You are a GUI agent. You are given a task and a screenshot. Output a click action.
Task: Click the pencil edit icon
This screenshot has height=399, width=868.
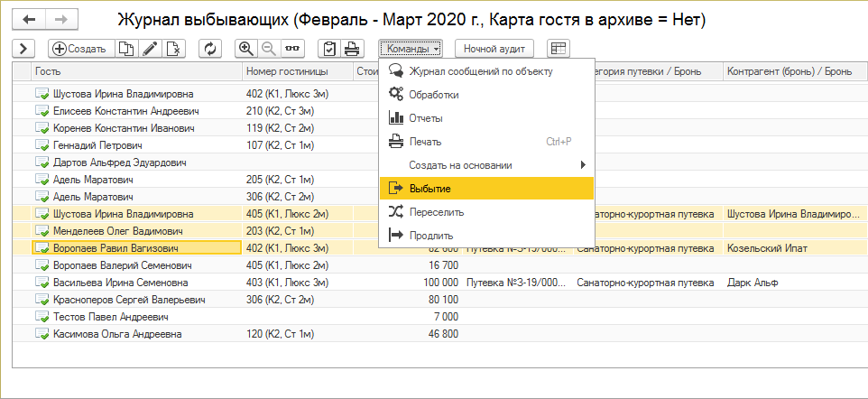pyautogui.click(x=150, y=48)
